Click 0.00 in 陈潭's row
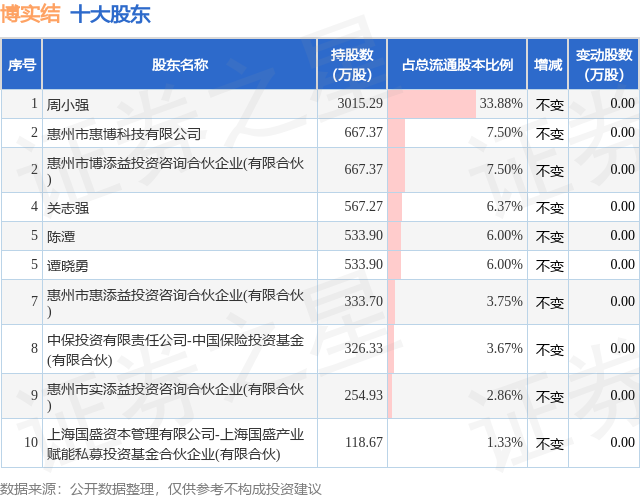Image resolution: width=640 pixels, height=498 pixels. point(622,235)
